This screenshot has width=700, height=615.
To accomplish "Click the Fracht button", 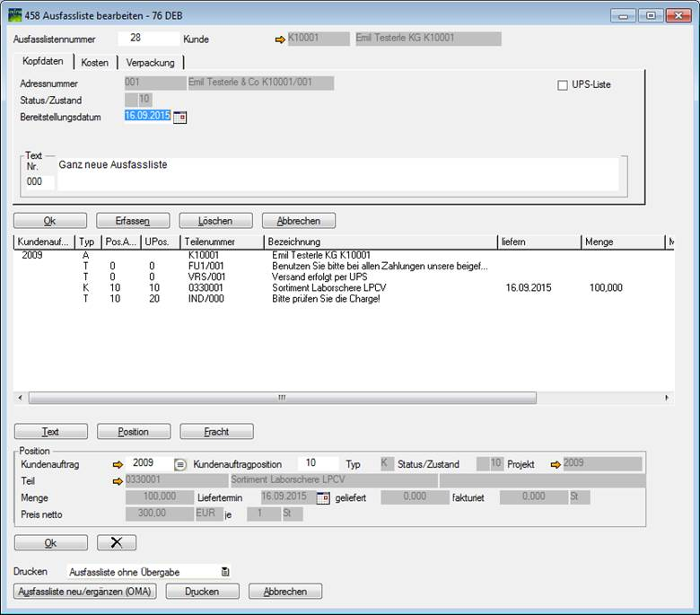I will [x=216, y=432].
